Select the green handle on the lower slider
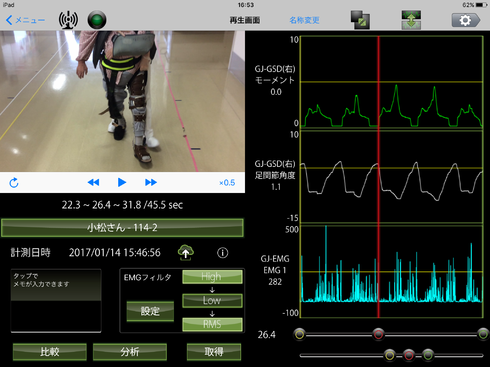This screenshot has height=367, width=490. tap(428, 355)
